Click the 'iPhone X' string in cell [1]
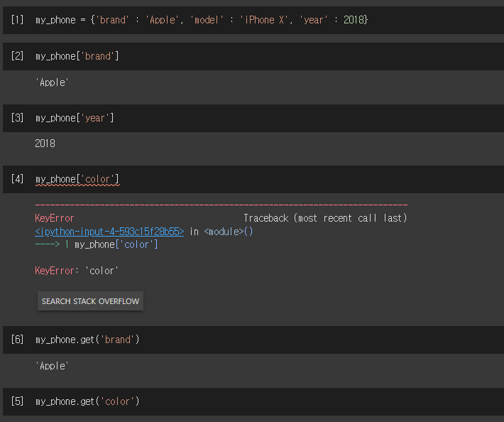This screenshot has width=504, height=422. coord(264,20)
